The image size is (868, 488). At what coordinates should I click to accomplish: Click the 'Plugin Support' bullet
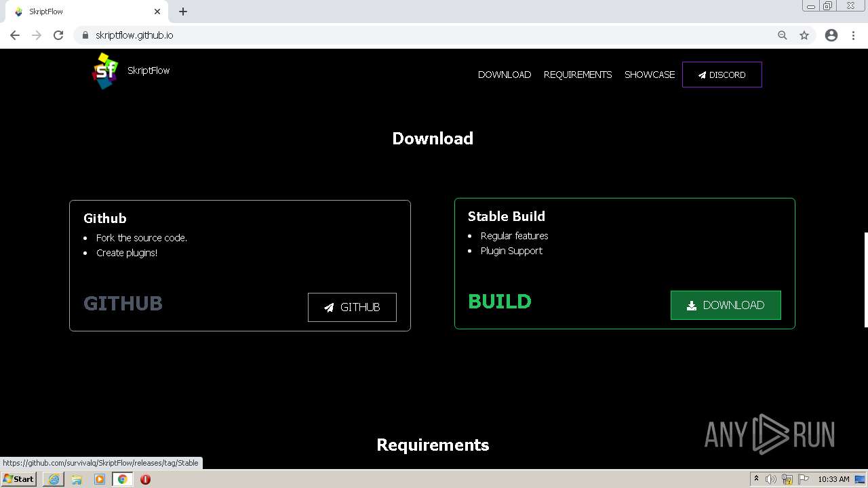[511, 251]
